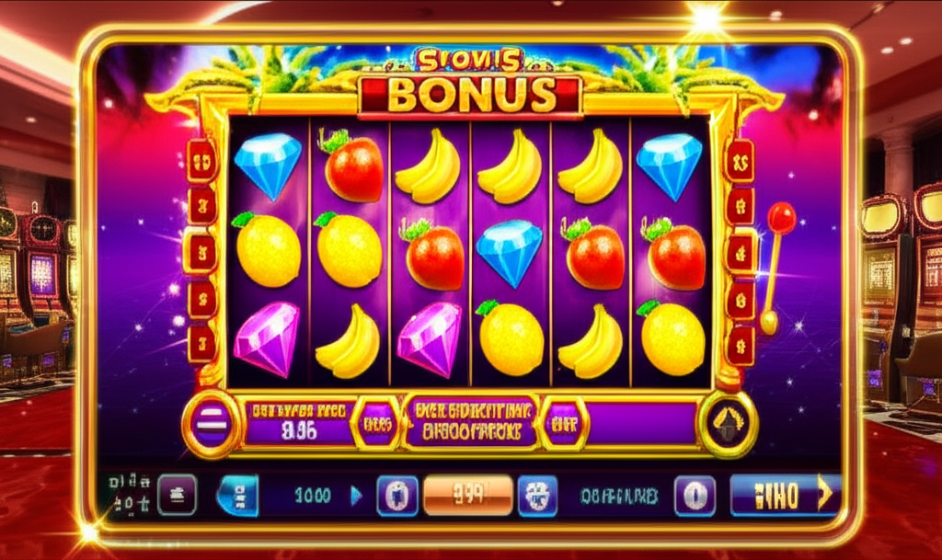Select the pink gem in the first reel
The width and height of the screenshot is (942, 560).
267,338
